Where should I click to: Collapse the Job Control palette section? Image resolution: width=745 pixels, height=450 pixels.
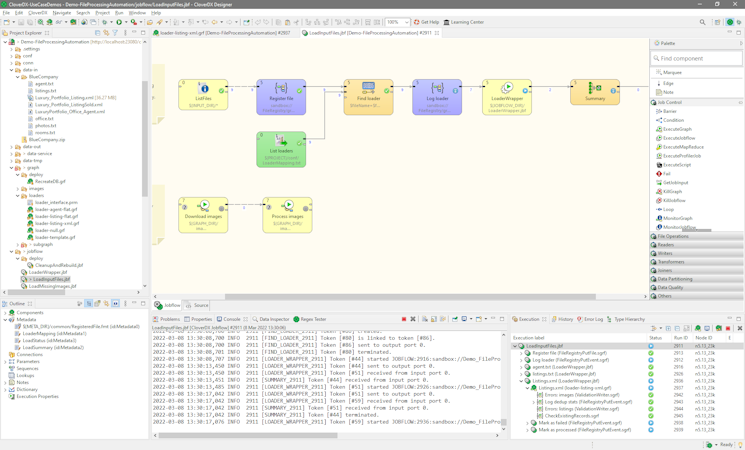click(x=669, y=102)
